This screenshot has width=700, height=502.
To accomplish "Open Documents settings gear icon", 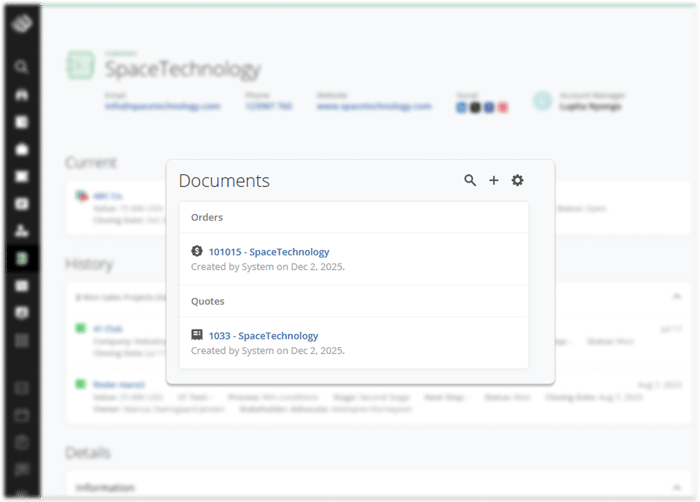I will click(x=517, y=181).
